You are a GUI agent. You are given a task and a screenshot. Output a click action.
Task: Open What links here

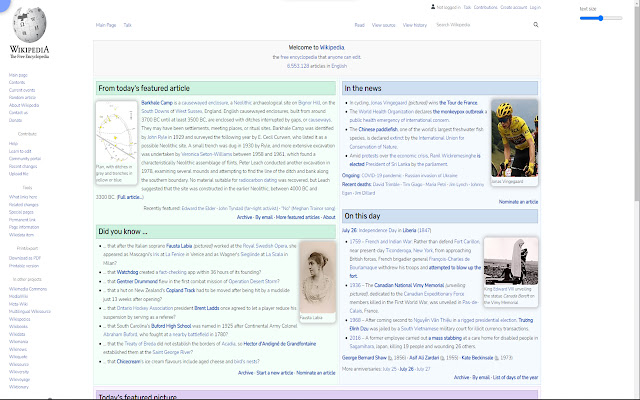(23, 197)
